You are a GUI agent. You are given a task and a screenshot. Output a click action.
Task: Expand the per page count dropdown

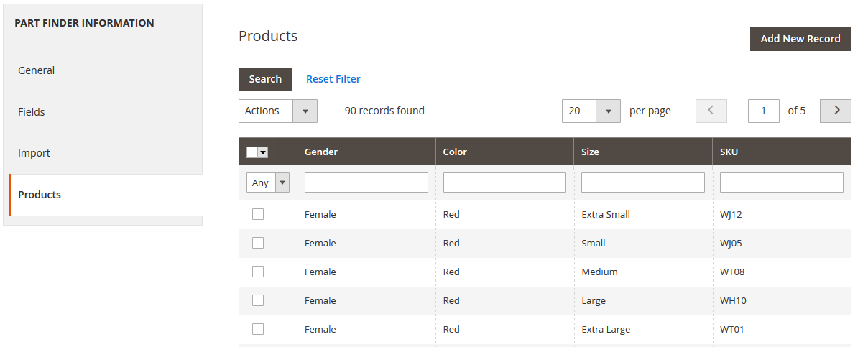click(591, 111)
